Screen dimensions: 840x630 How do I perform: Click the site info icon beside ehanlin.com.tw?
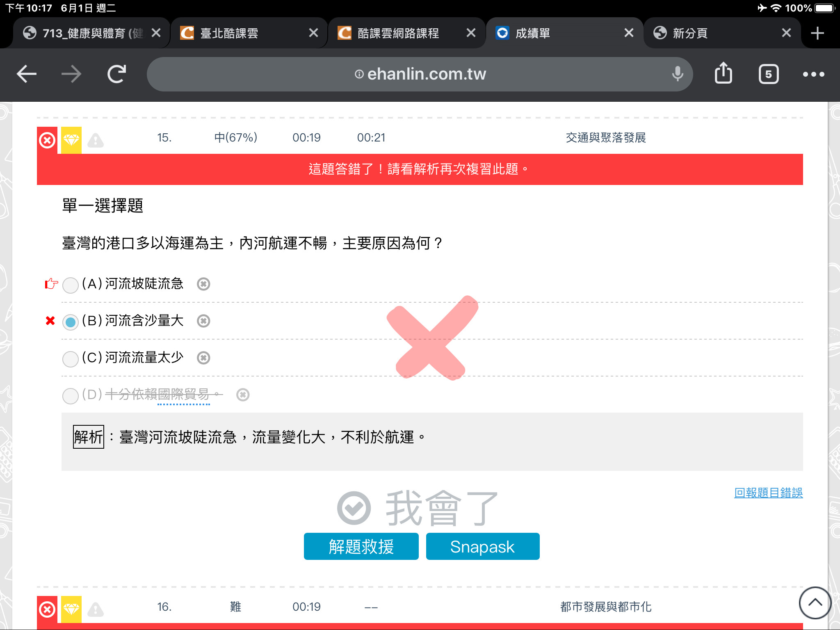[359, 74]
